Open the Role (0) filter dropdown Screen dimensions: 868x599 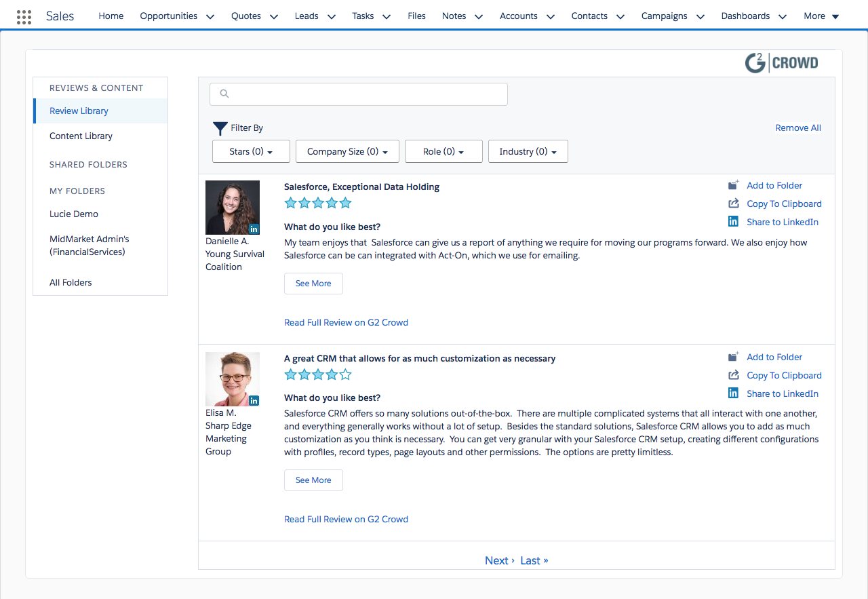443,151
